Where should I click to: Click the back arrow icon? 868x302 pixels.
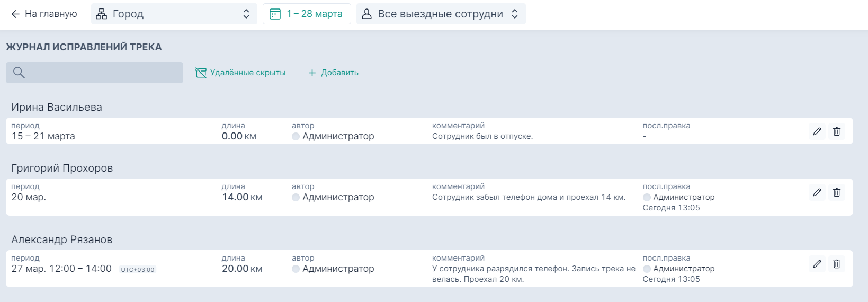click(x=15, y=14)
